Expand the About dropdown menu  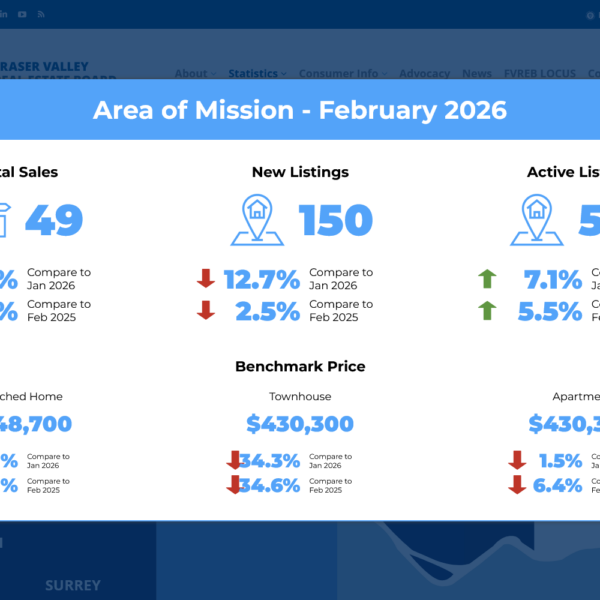click(194, 73)
